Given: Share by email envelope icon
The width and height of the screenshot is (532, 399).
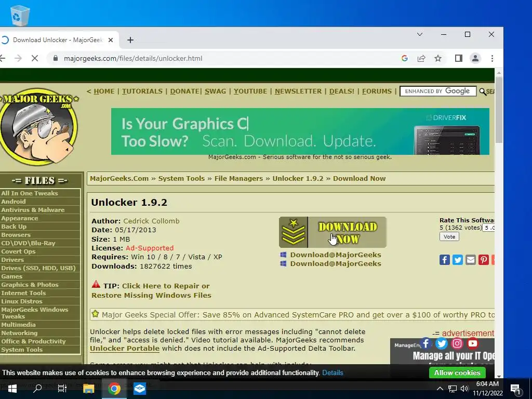Looking at the screenshot, I should 470,260.
